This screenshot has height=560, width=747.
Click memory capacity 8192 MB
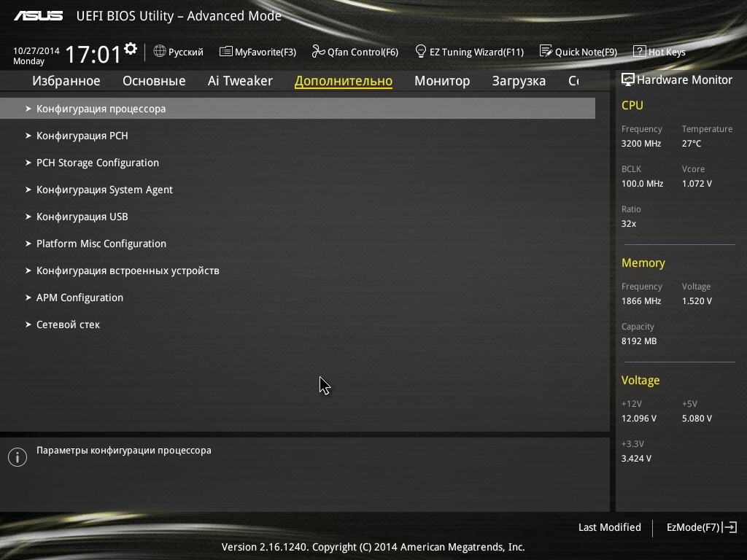(x=639, y=341)
